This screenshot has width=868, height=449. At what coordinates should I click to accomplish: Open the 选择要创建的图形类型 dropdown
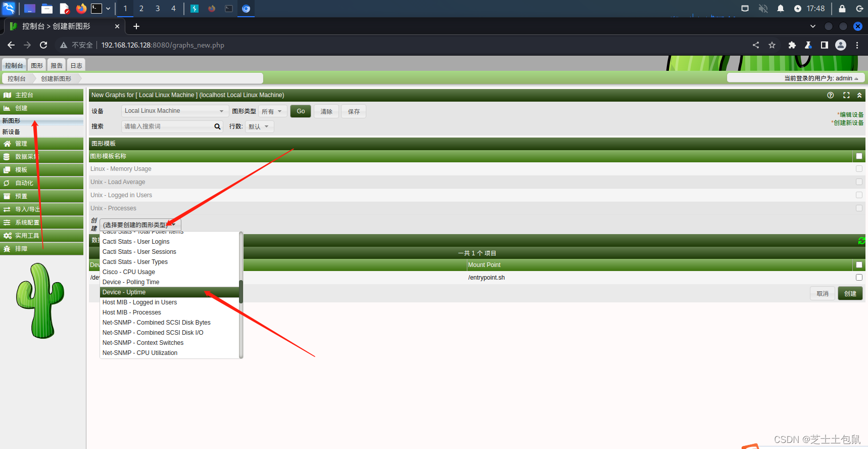click(x=140, y=224)
